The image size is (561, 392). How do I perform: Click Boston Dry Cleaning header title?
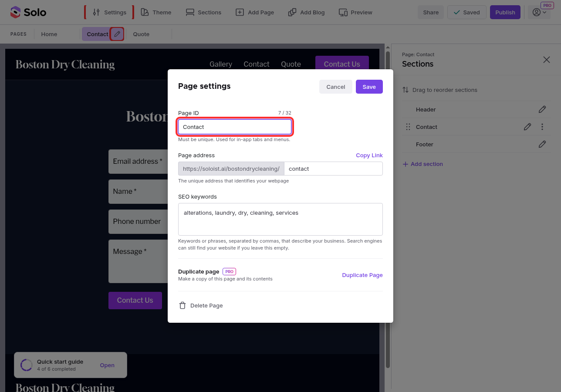pos(65,64)
